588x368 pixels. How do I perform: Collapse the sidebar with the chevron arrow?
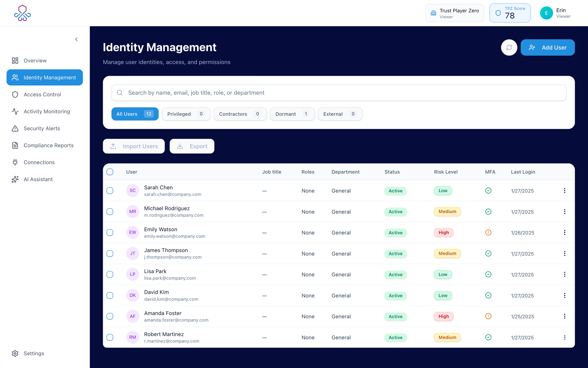(76, 39)
